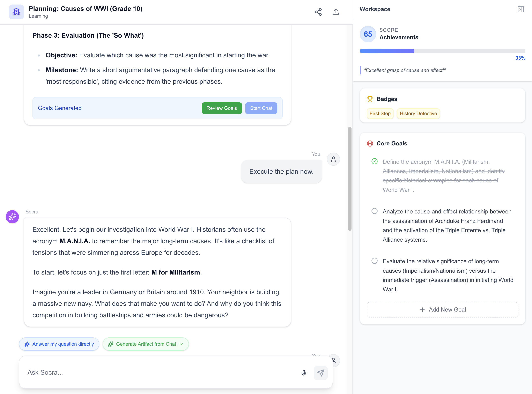The image size is (532, 394).
Task: Click the export upload icon
Action: coord(336,12)
